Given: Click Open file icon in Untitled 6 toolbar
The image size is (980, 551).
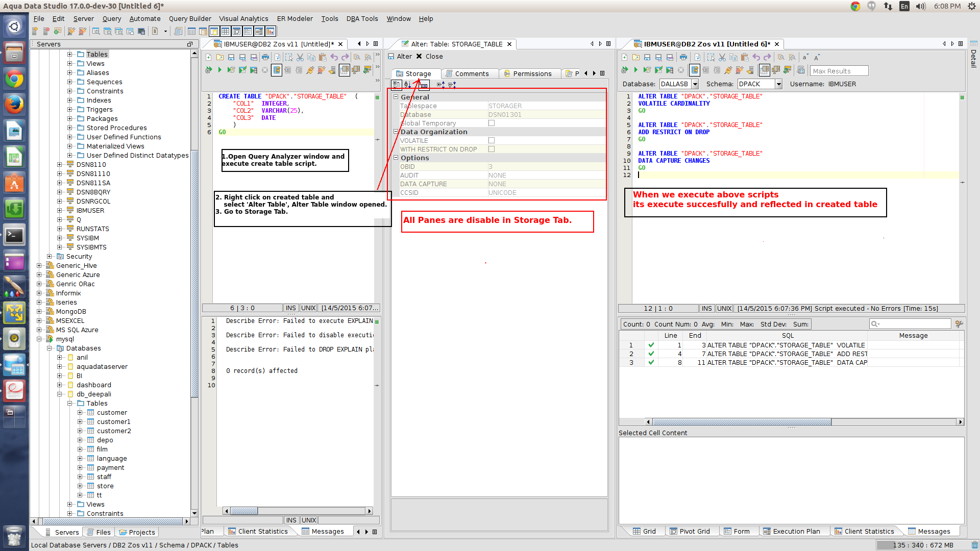Looking at the screenshot, I should coord(636,57).
